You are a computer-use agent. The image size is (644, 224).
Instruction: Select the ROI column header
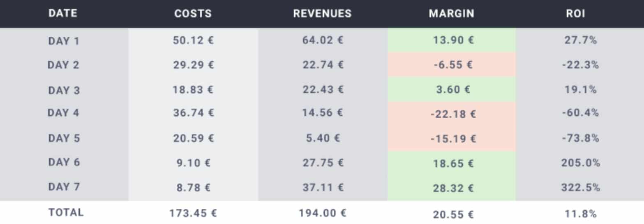click(x=575, y=14)
